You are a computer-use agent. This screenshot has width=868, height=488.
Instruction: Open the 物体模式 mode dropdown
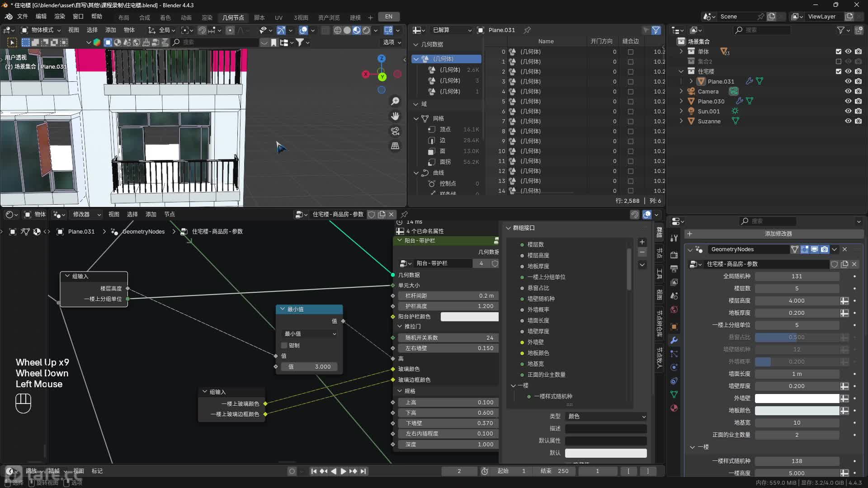click(41, 30)
